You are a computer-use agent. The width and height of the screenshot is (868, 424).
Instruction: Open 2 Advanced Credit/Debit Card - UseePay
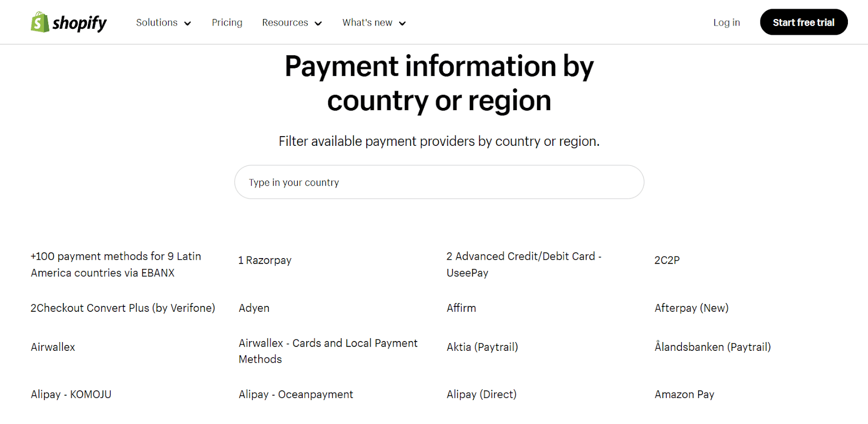(x=524, y=265)
